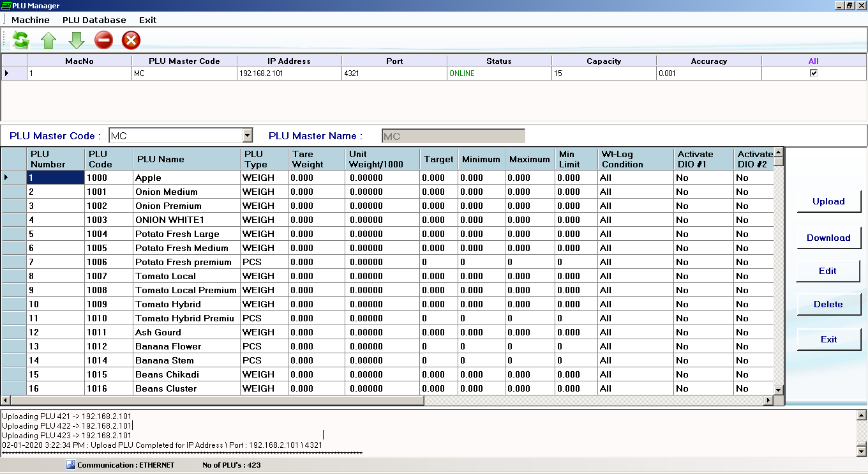Select the Apple PLU name cell
The width and height of the screenshot is (868, 474).
[x=187, y=178]
